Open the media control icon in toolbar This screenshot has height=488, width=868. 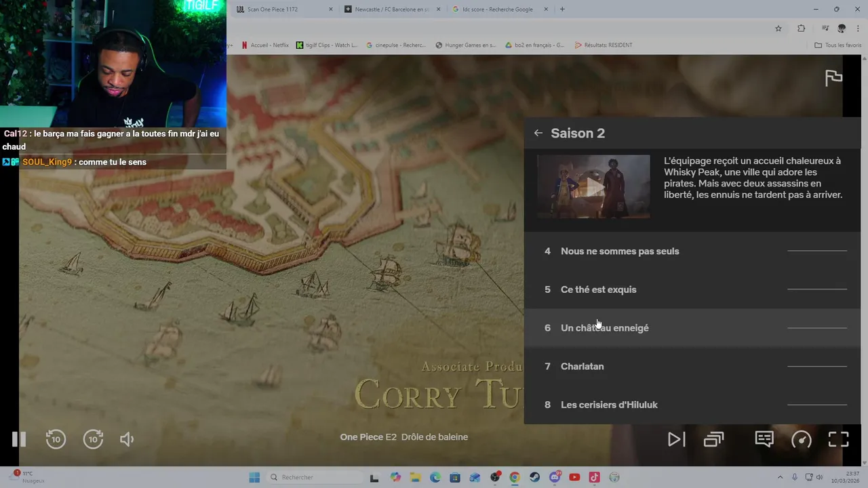click(825, 28)
